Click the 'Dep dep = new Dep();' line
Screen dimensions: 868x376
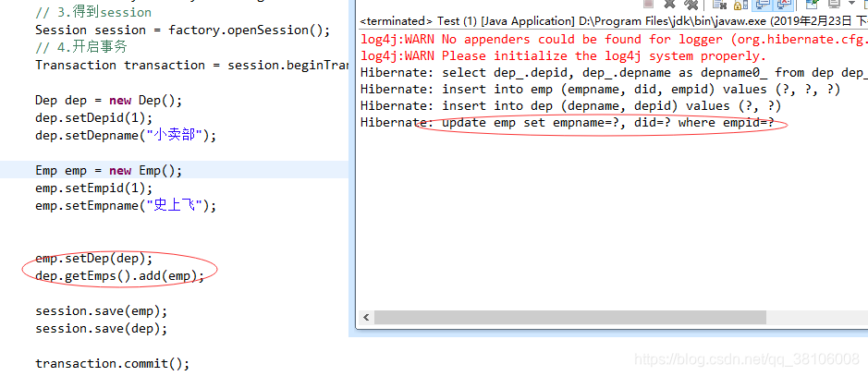click(x=108, y=100)
